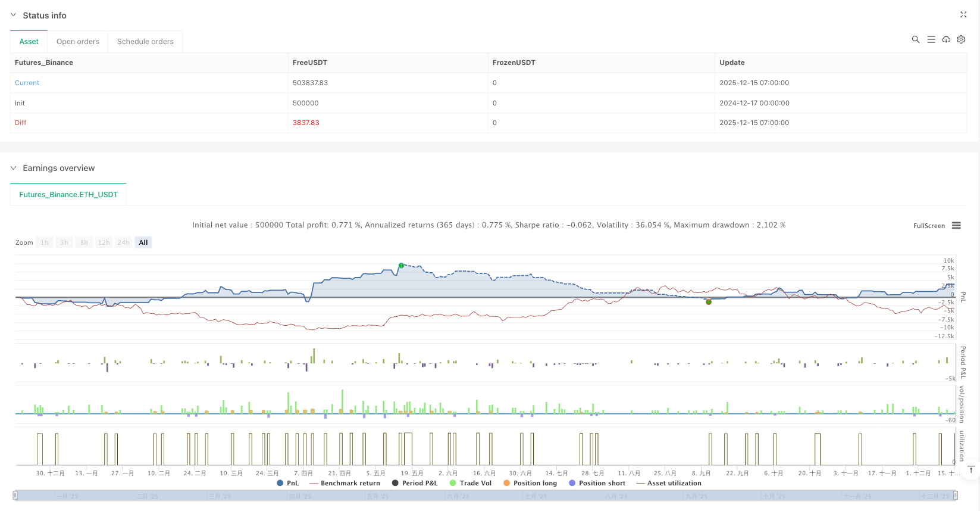Click the cloud download icon
980x511 pixels.
coord(946,39)
